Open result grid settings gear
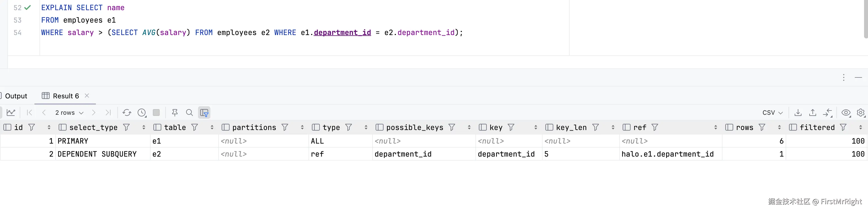Viewport: 868px width, 212px height. tap(861, 113)
